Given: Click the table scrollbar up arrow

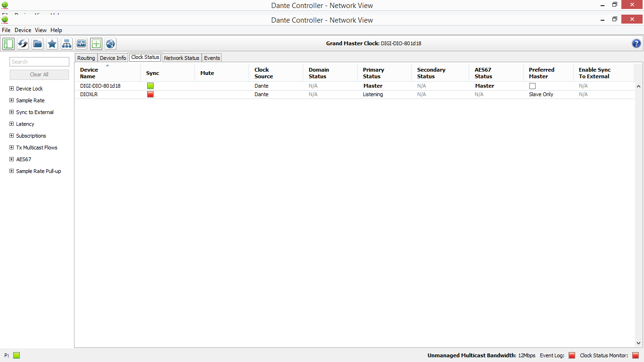Looking at the screenshot, I should [638, 87].
